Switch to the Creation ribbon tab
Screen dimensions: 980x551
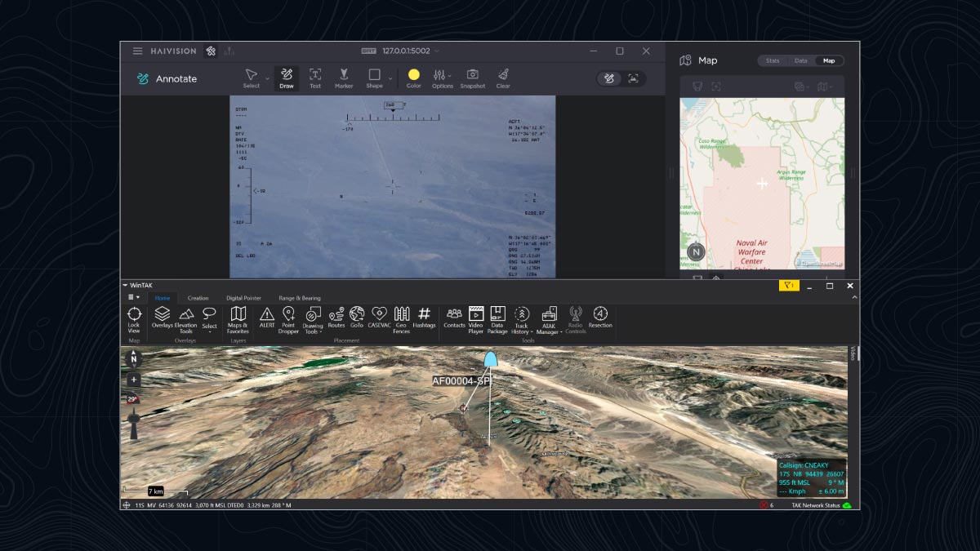pyautogui.click(x=198, y=298)
